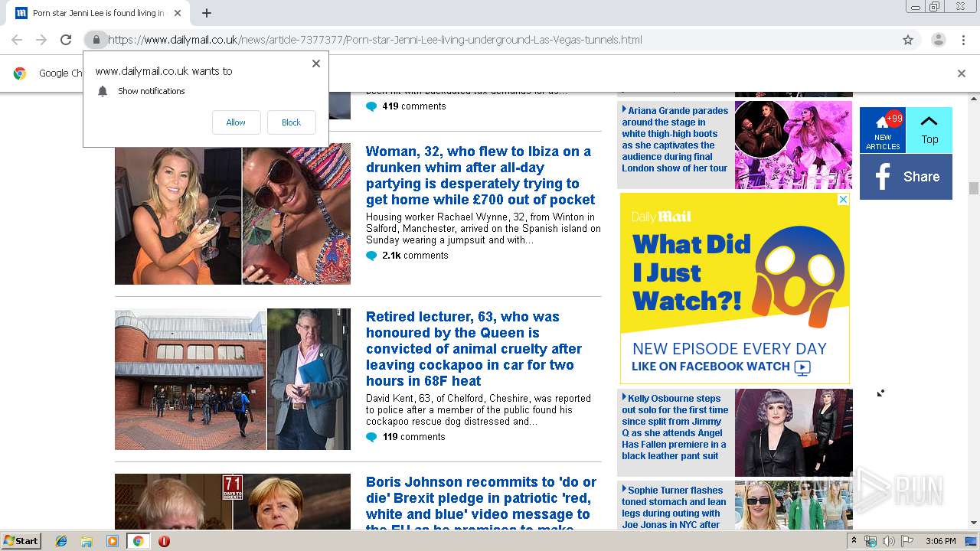980x551 pixels.
Task: Click the padlock site info icon
Action: 96,40
